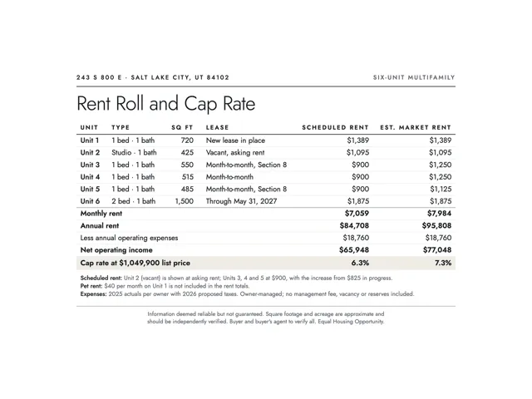Click Annual rent market value $95,808
Screen dimensions: 532x399
(436, 225)
